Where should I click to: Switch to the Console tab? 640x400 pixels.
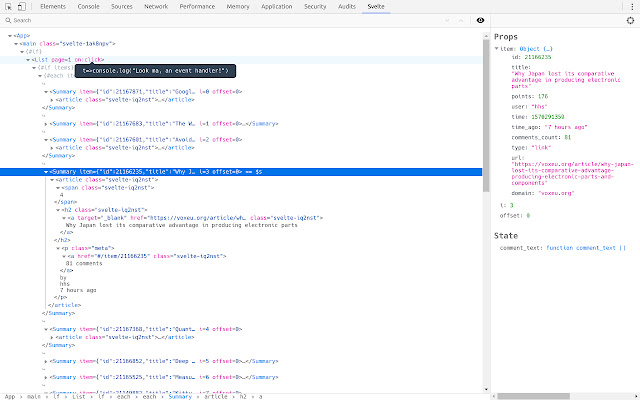(89, 7)
